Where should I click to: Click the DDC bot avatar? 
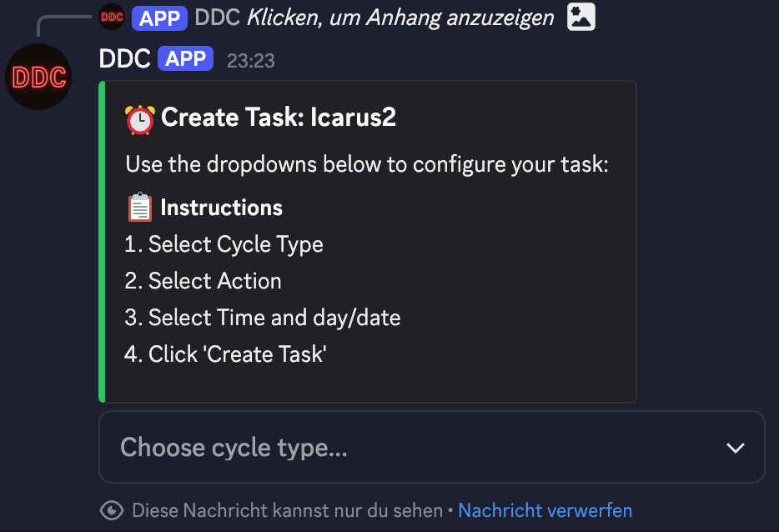click(x=38, y=77)
